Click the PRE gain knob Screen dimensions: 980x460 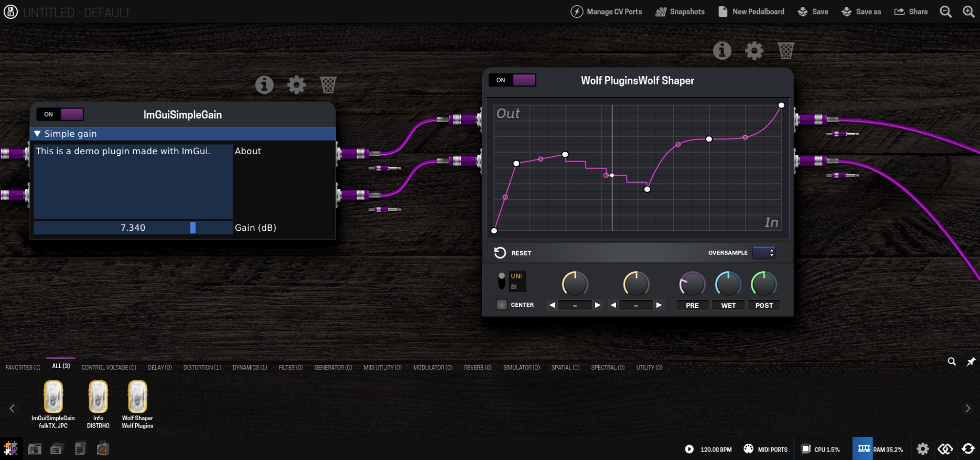[x=692, y=285]
